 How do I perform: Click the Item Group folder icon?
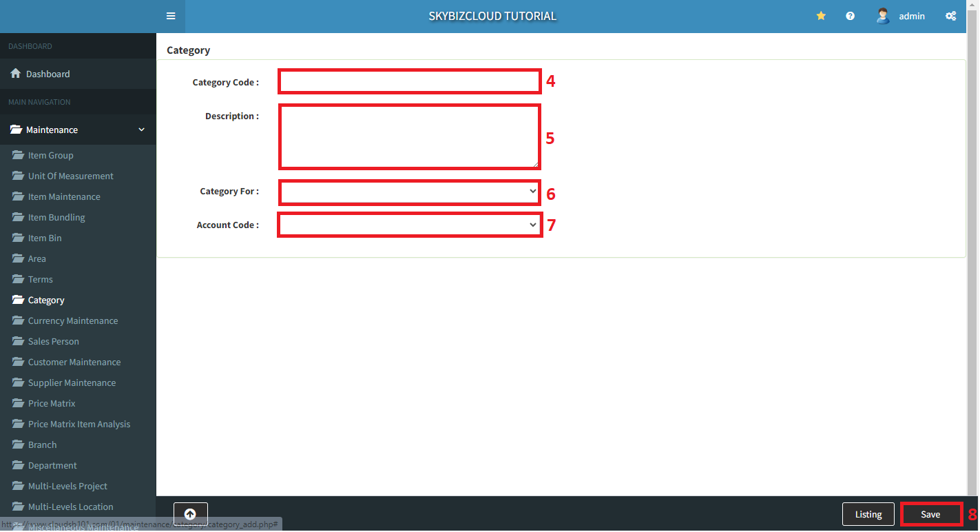(18, 155)
